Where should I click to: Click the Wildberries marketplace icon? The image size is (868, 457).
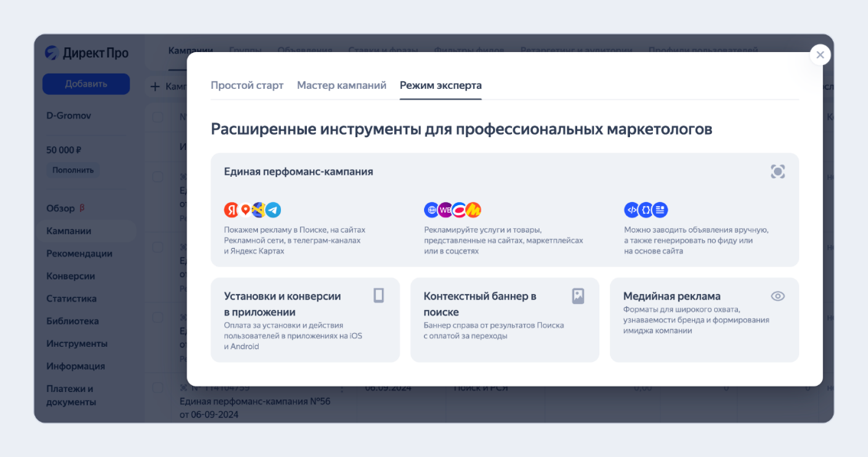coord(445,210)
